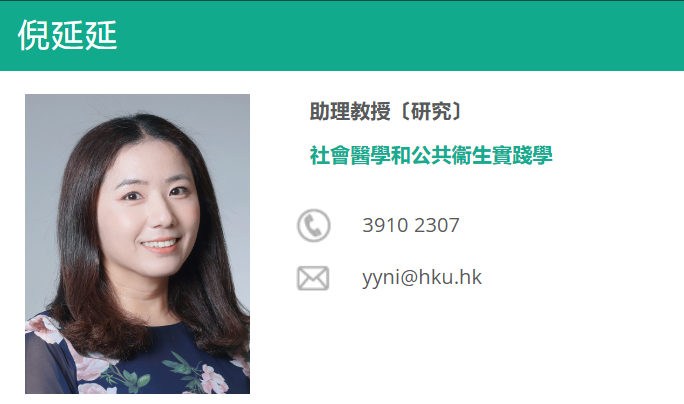Click 社會醫學 at the start of the department link

click(350, 155)
